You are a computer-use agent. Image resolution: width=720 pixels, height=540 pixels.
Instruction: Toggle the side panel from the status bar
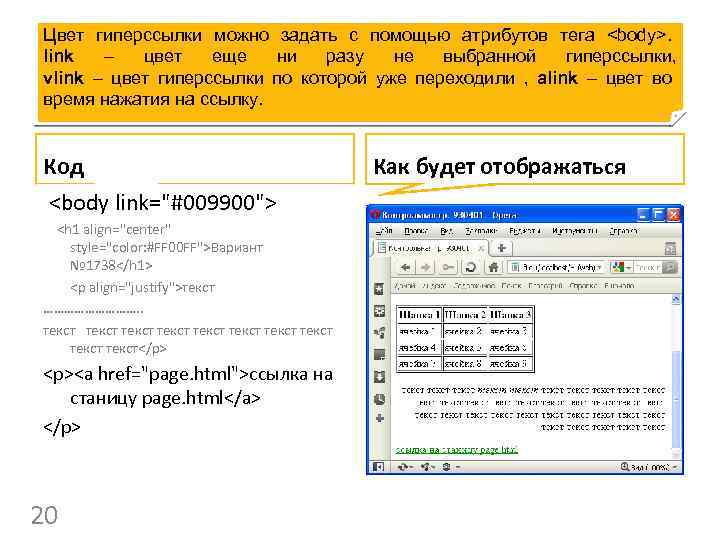[x=378, y=467]
